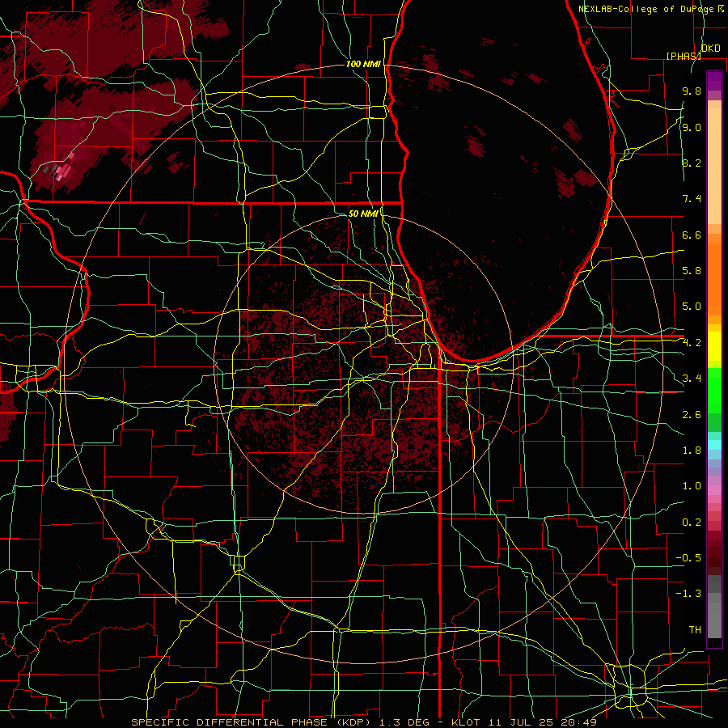Click the purple segment atop the color bar
This screenshot has width=728, height=728.
(x=714, y=81)
